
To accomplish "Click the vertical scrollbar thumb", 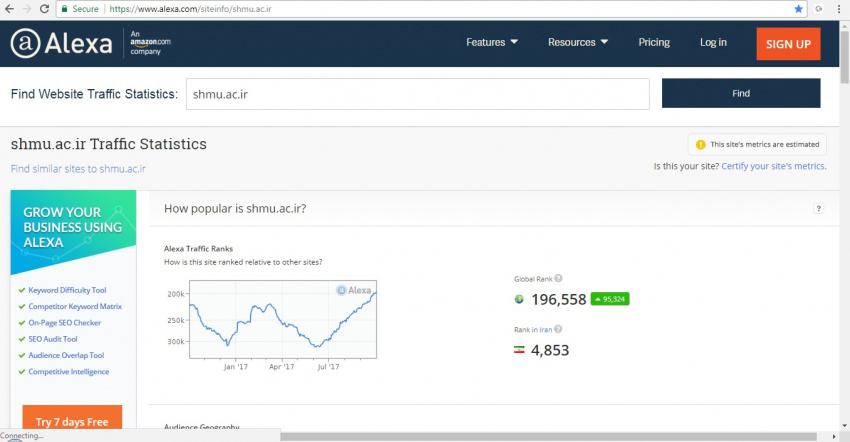I will (845, 56).
